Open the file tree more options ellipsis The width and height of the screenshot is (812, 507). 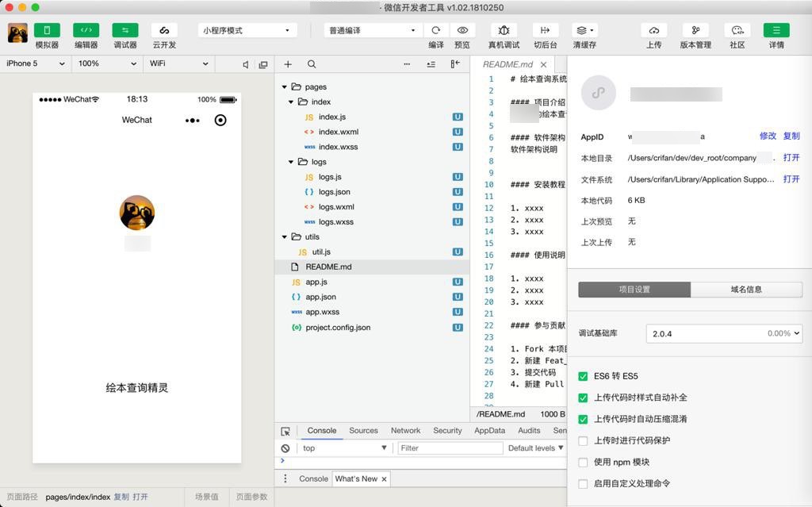pyautogui.click(x=407, y=64)
